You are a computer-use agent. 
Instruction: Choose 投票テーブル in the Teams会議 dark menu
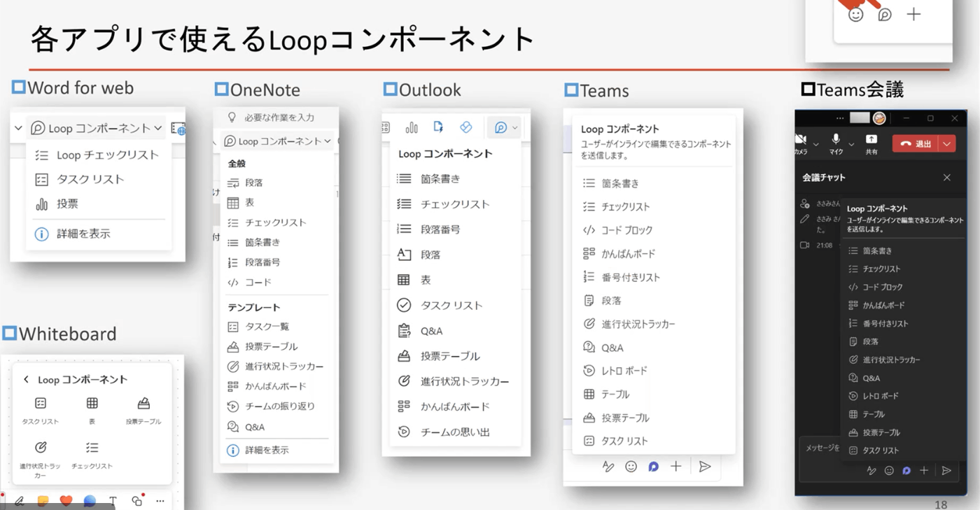coord(903,432)
